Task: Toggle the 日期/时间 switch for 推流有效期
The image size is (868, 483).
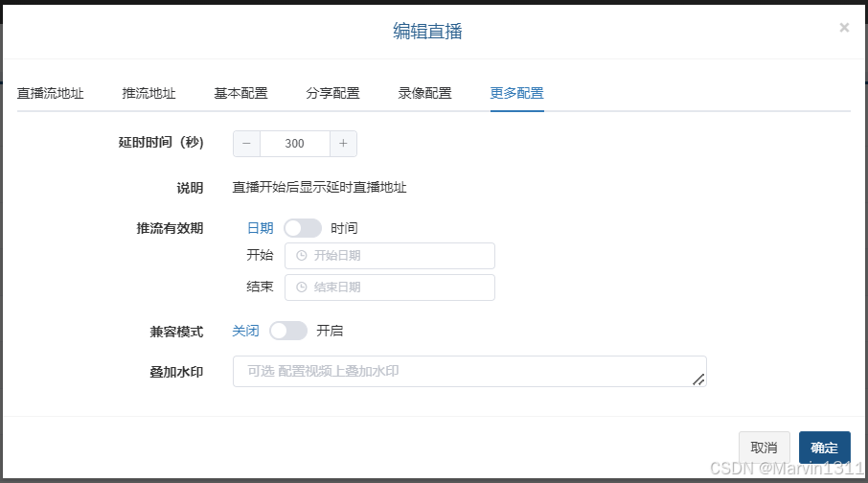Action: (303, 228)
